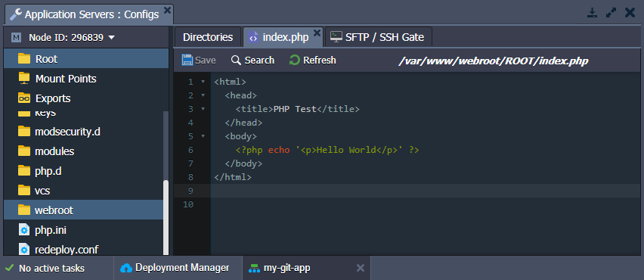Click the modules folder icon

[x=25, y=151]
